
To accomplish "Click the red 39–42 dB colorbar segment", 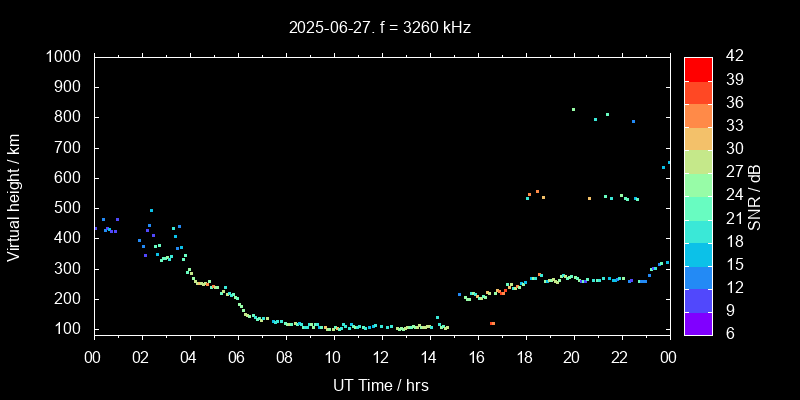I will click(x=698, y=68).
